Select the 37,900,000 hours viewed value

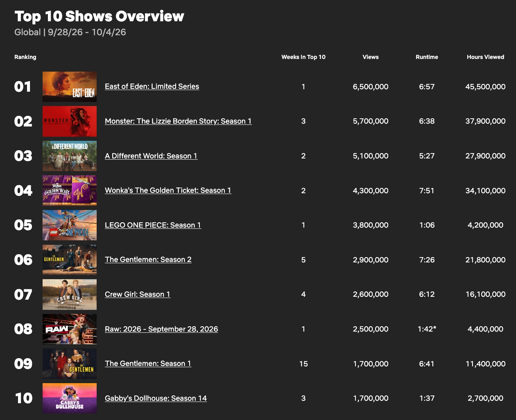pos(485,121)
